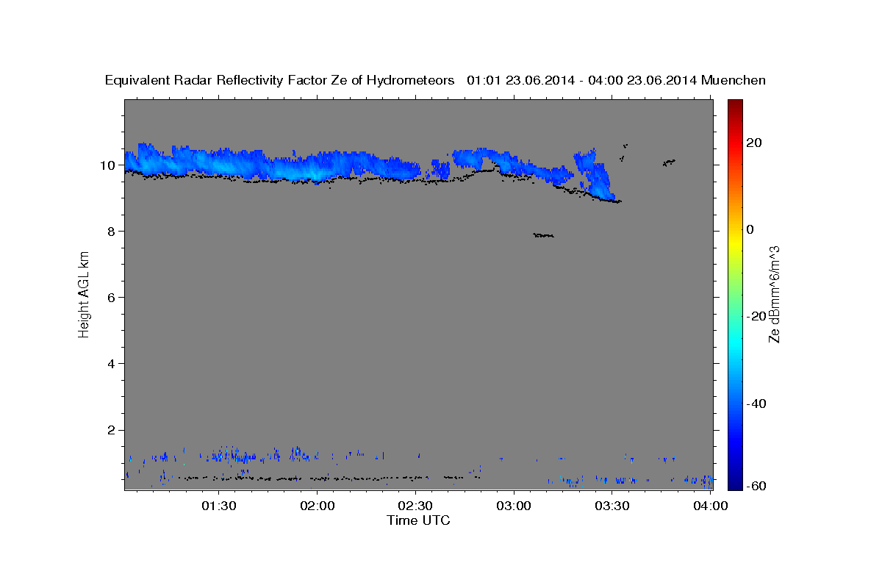Click the cirrus cloud echo near 10 km at 01:30
This screenshot has height=588, width=882.
point(218,165)
